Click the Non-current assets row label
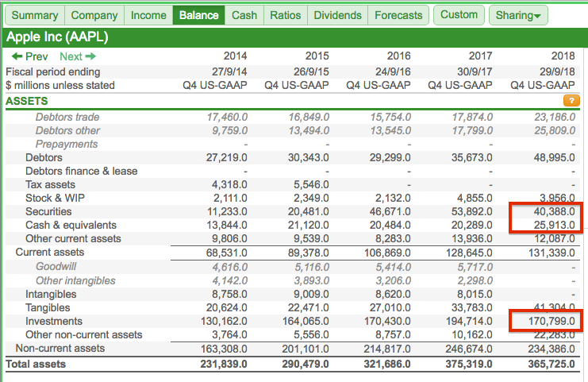The width and height of the screenshot is (588, 382). [60, 348]
